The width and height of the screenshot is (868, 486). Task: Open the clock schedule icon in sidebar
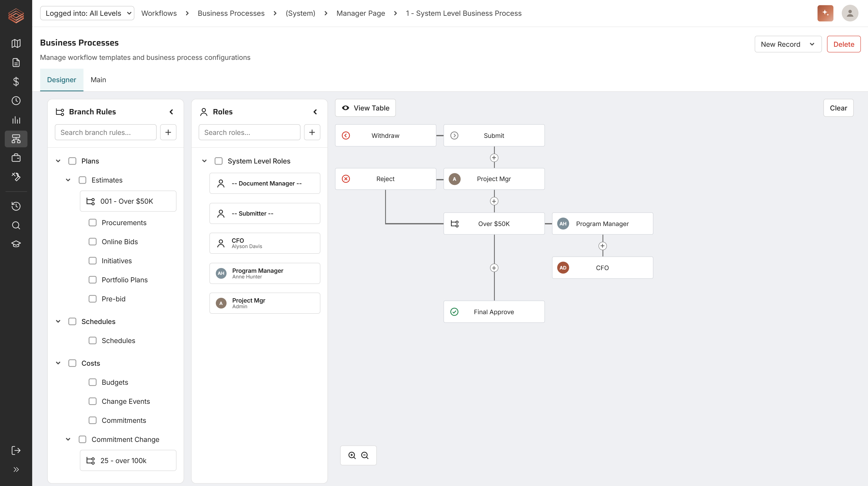[16, 101]
